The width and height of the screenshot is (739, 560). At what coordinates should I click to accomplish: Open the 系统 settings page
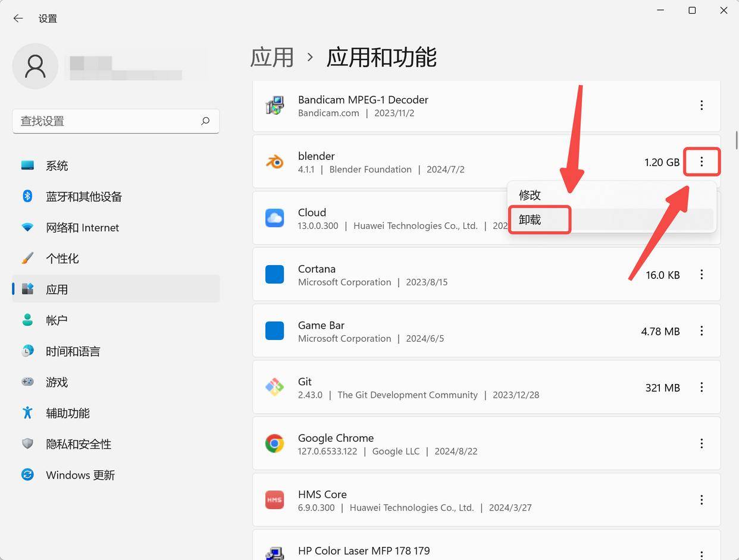(116, 166)
